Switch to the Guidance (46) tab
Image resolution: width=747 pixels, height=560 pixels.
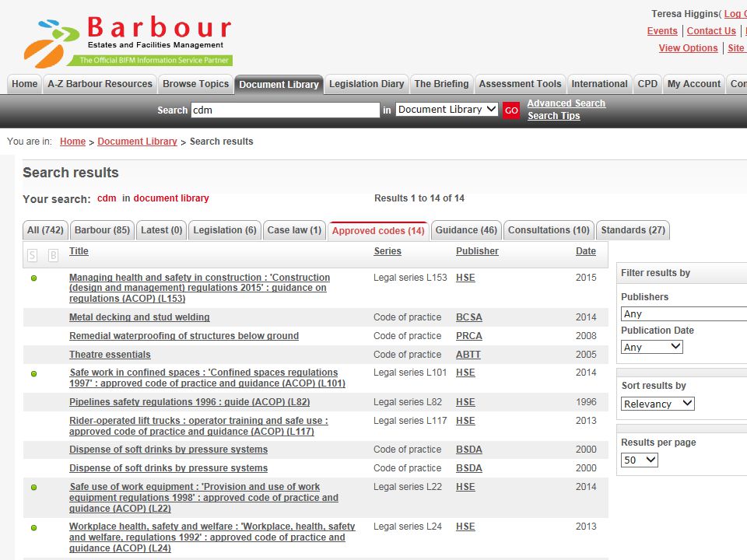click(466, 230)
